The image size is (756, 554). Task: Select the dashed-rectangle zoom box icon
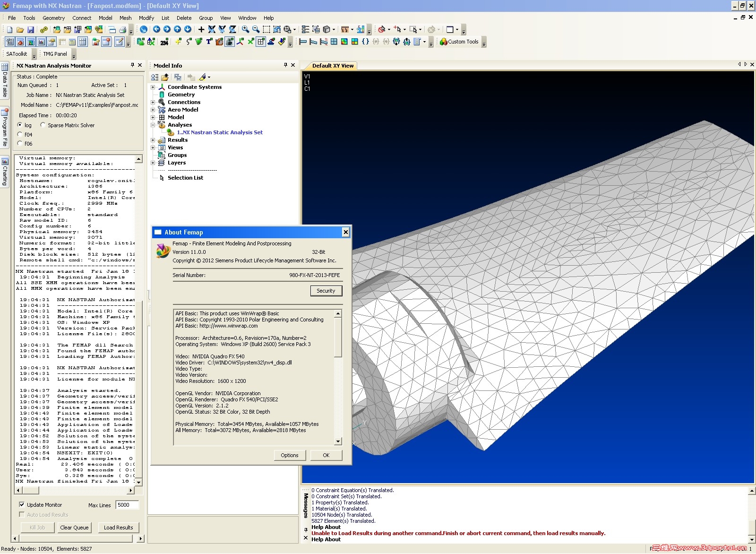pyautogui.click(x=266, y=29)
